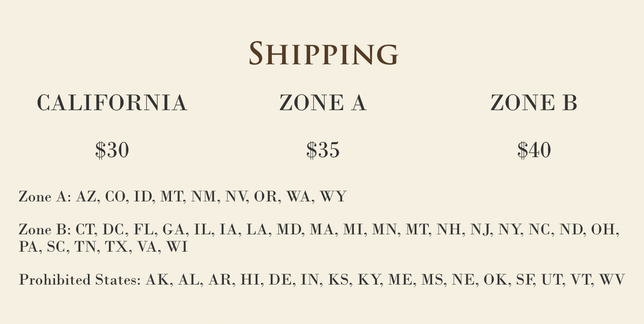Select the $35 Zone A price
Viewport: 644px width, 324px height.
tap(323, 150)
